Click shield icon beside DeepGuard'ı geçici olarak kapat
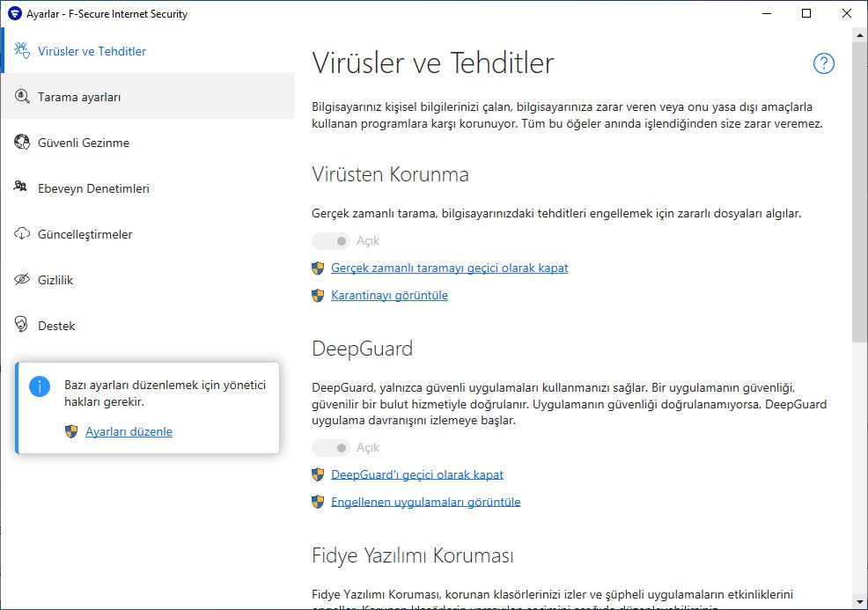Image resolution: width=868 pixels, height=610 pixels. pyautogui.click(x=318, y=474)
